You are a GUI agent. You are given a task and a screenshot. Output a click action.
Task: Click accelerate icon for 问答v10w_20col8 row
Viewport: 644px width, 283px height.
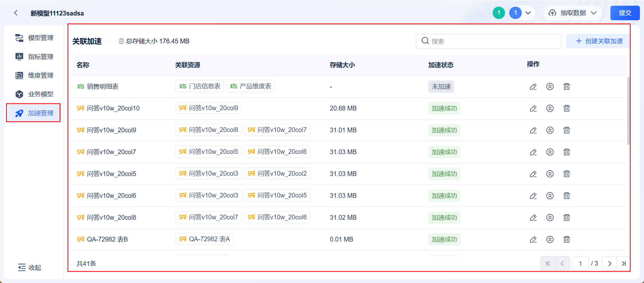550,218
